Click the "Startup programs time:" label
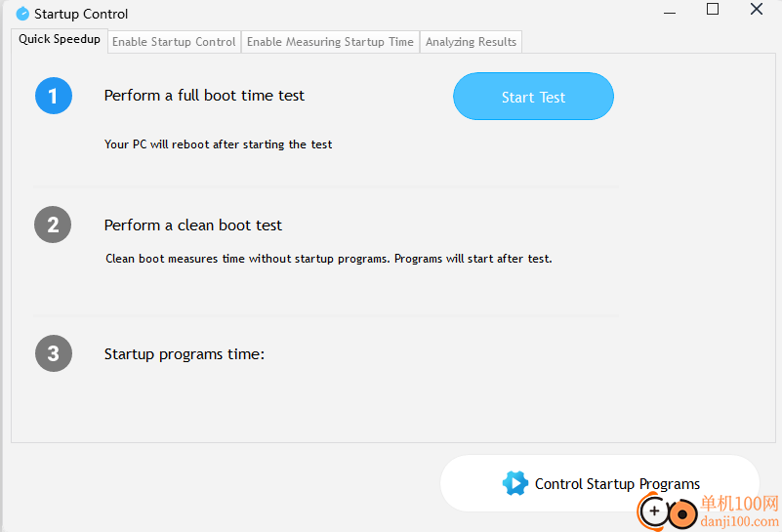 (x=185, y=354)
